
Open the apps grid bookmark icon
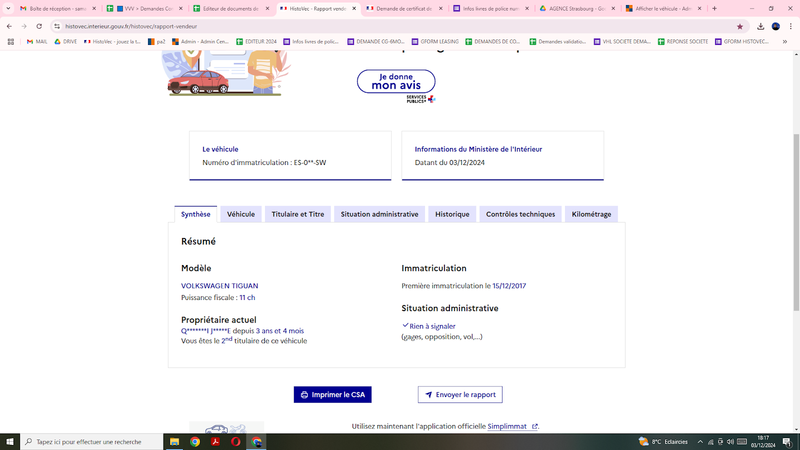point(11,42)
